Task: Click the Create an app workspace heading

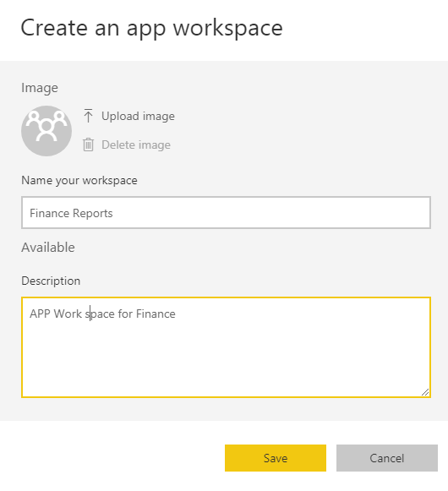Action: [x=151, y=28]
